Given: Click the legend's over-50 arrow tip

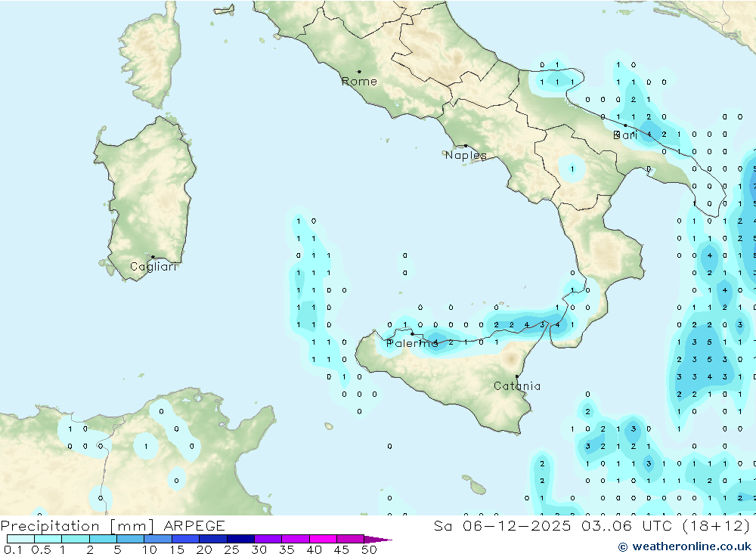Looking at the screenshot, I should (379, 540).
